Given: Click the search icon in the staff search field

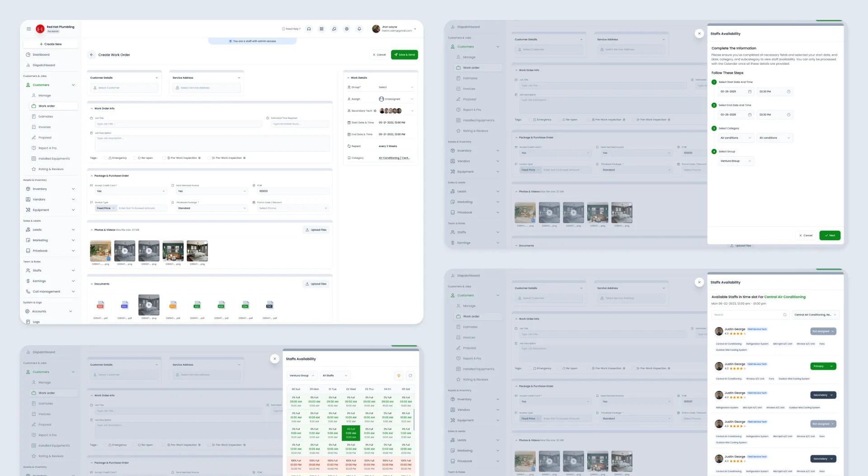Looking at the screenshot, I should pos(785,315).
